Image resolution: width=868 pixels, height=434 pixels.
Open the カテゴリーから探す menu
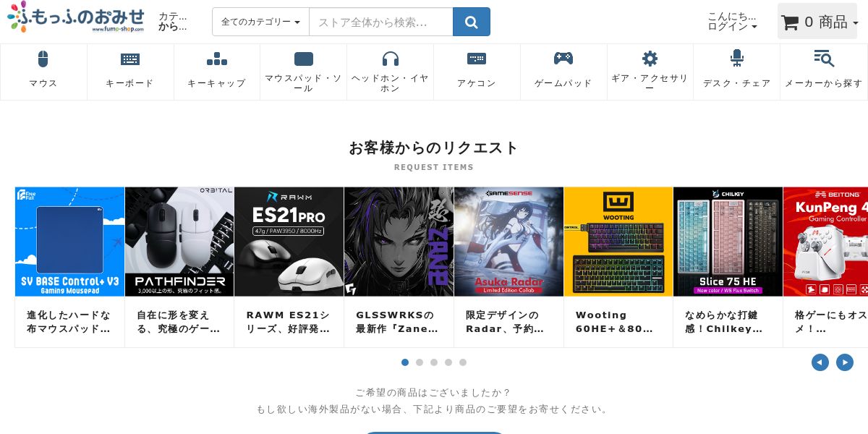tap(173, 22)
